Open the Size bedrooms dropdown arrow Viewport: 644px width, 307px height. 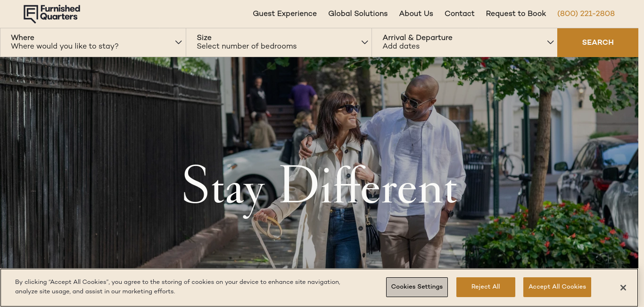(x=364, y=42)
